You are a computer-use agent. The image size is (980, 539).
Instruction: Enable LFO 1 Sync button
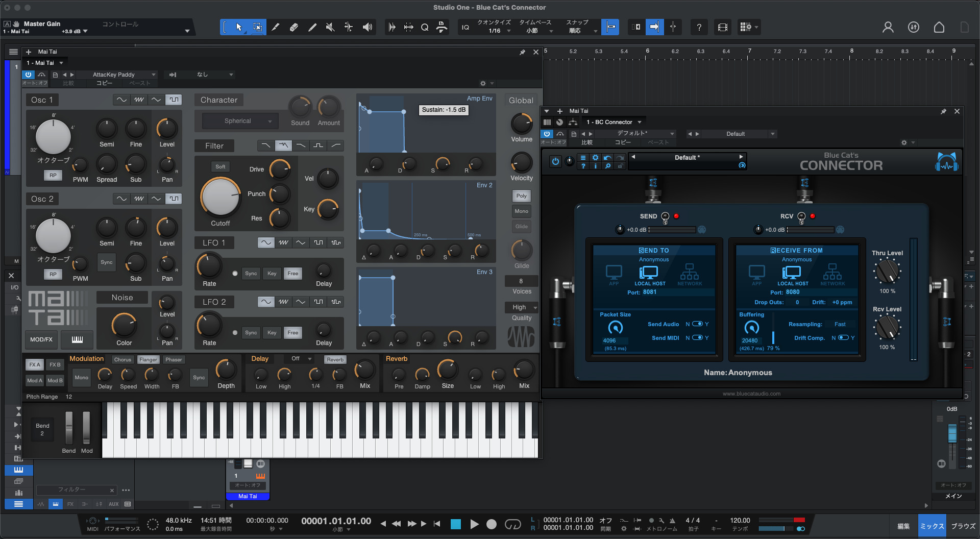click(x=251, y=274)
